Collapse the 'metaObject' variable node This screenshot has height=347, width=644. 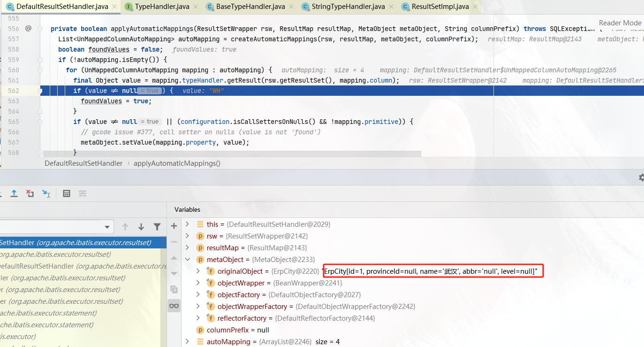click(x=188, y=260)
